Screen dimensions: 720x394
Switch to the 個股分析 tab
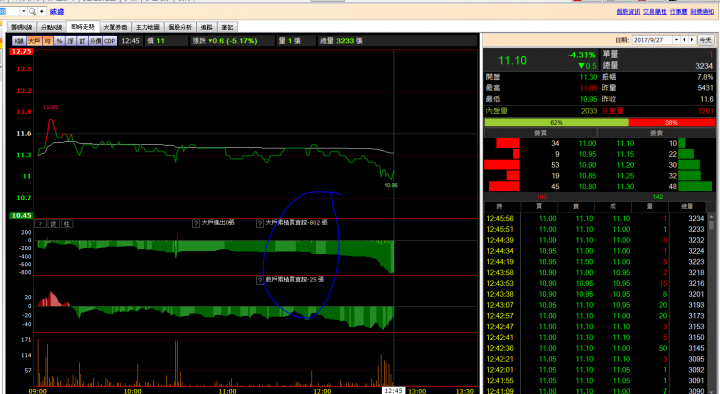click(180, 28)
